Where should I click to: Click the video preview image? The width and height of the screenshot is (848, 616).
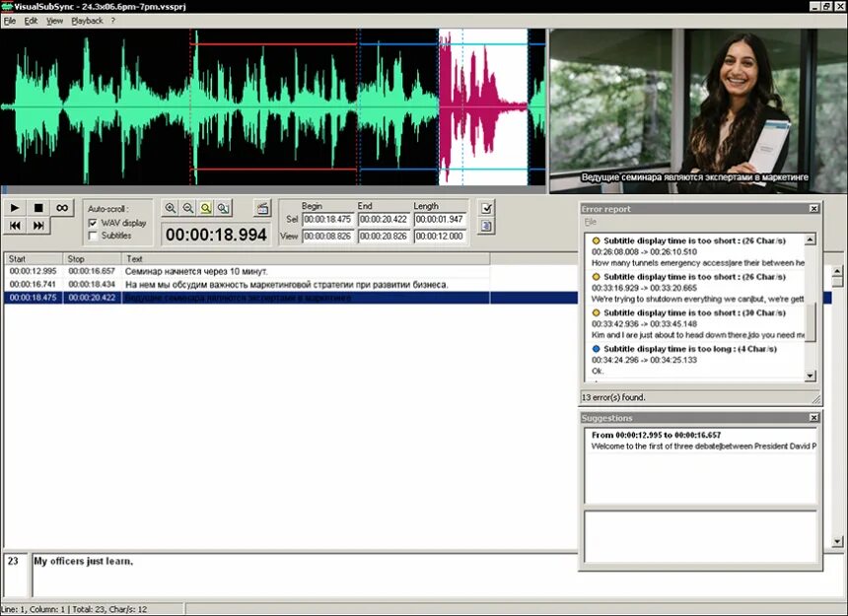point(698,110)
